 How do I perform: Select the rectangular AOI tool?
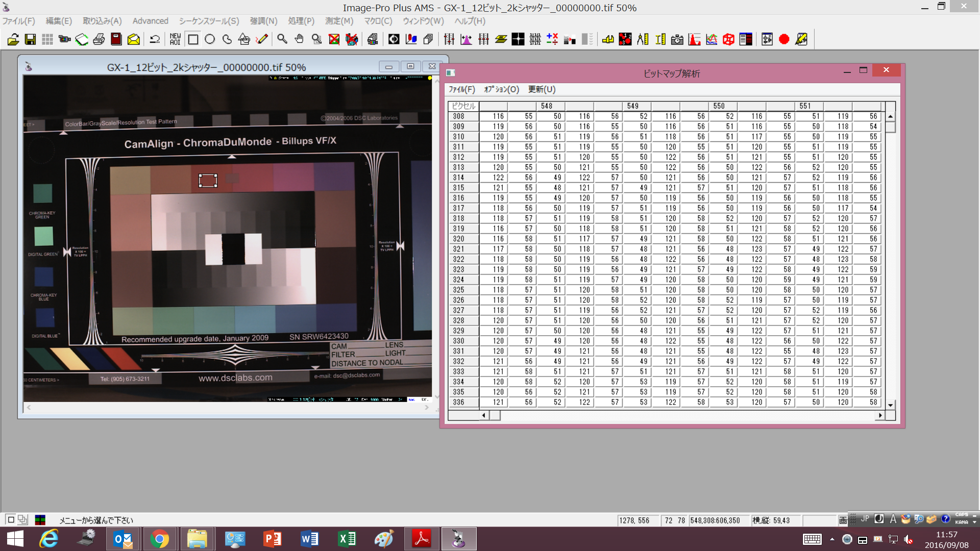(193, 39)
